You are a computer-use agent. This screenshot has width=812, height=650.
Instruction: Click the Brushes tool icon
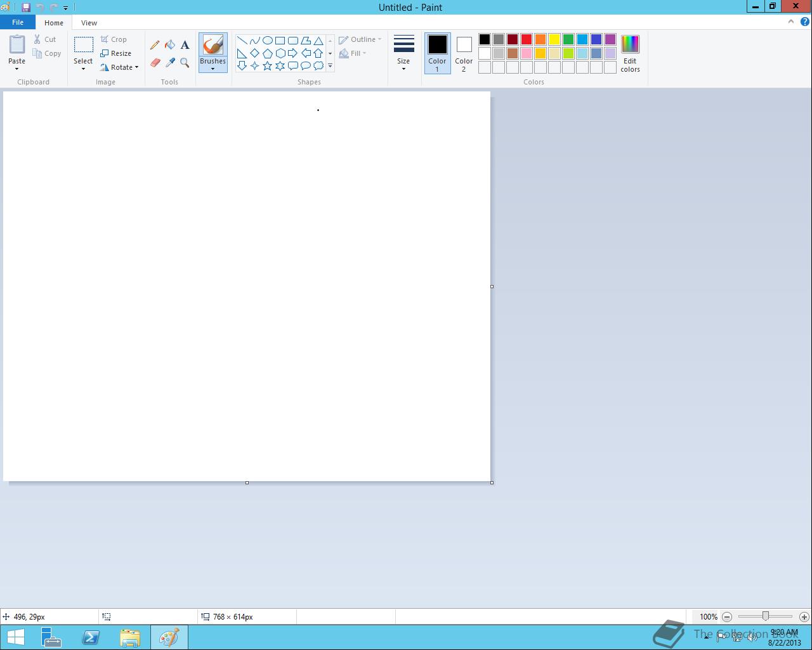click(213, 45)
